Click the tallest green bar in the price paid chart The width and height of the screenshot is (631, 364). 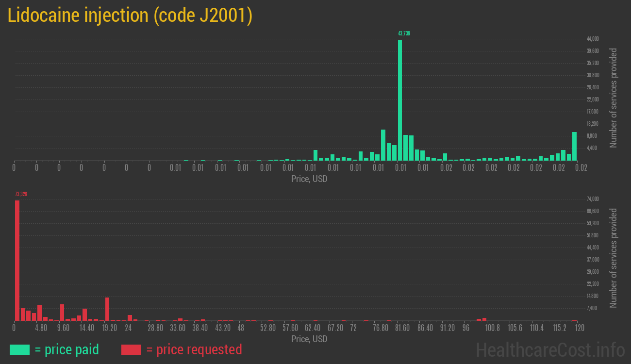point(400,99)
